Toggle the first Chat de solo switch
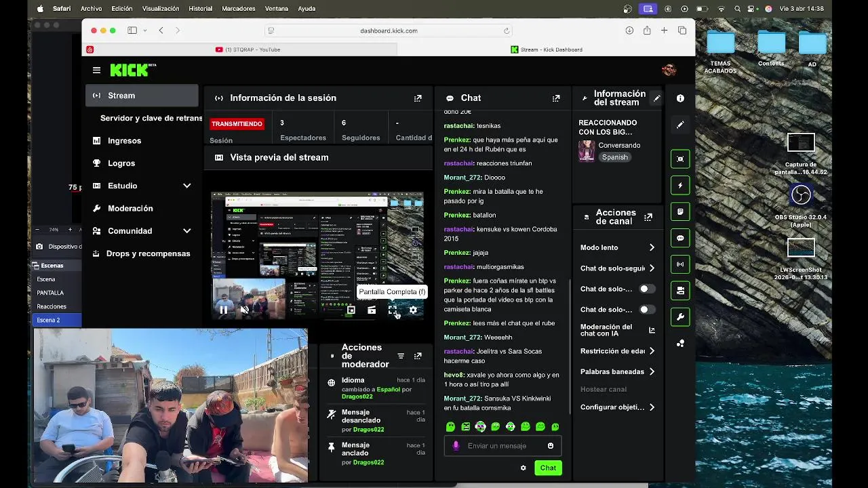Viewport: 868px width, 488px height. pyautogui.click(x=647, y=289)
